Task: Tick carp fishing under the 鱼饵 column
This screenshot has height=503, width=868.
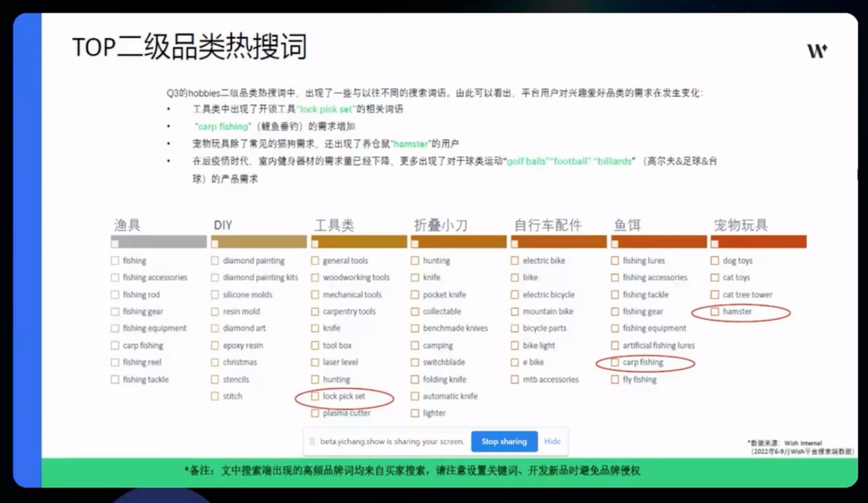Action: coord(615,362)
